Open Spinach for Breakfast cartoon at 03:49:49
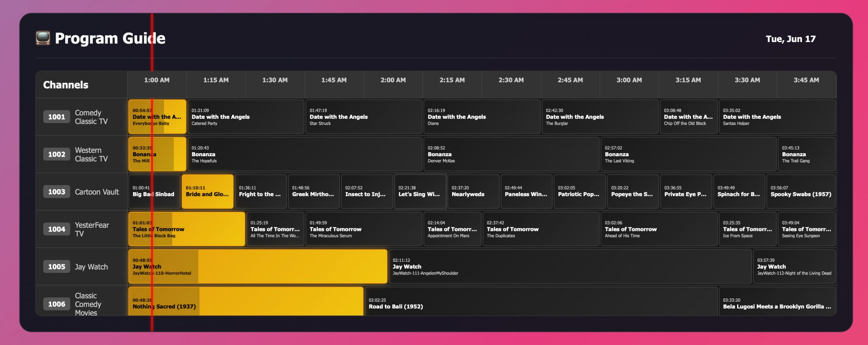868x345 pixels. tap(739, 191)
